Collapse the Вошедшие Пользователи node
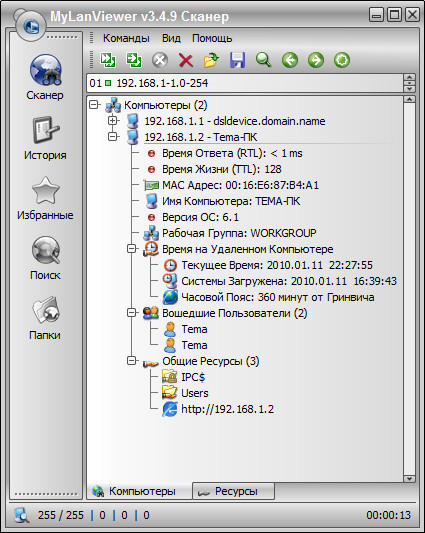Screen dimensions: 425x533 click(132, 312)
